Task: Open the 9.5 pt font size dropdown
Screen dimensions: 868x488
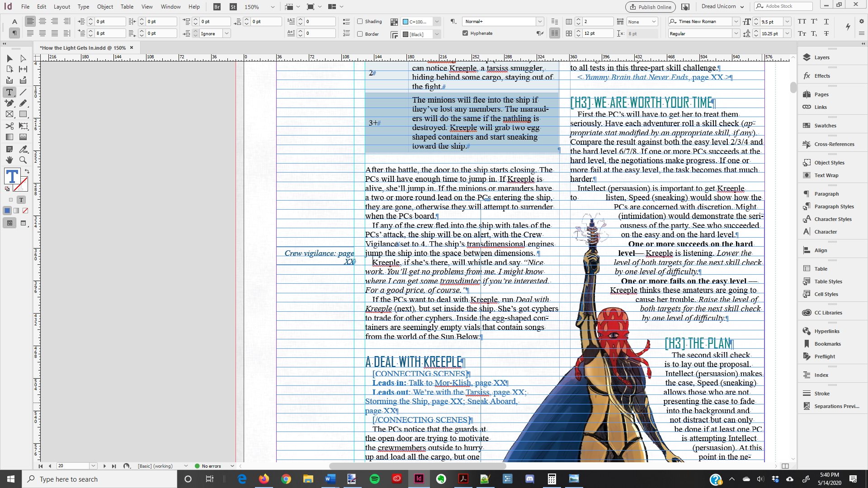Action: [787, 22]
